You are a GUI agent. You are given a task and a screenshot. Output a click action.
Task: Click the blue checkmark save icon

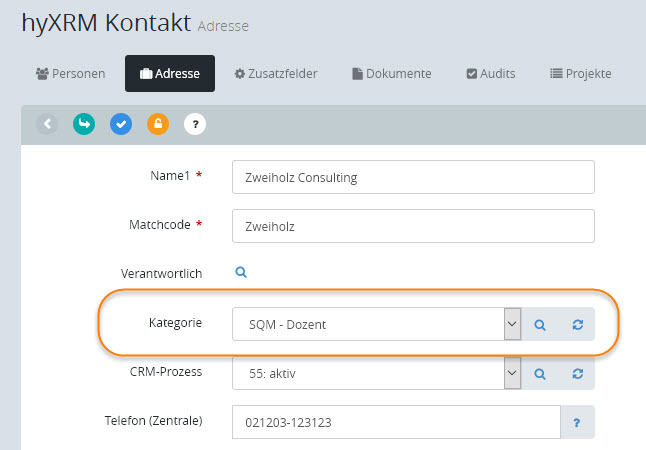(x=121, y=124)
